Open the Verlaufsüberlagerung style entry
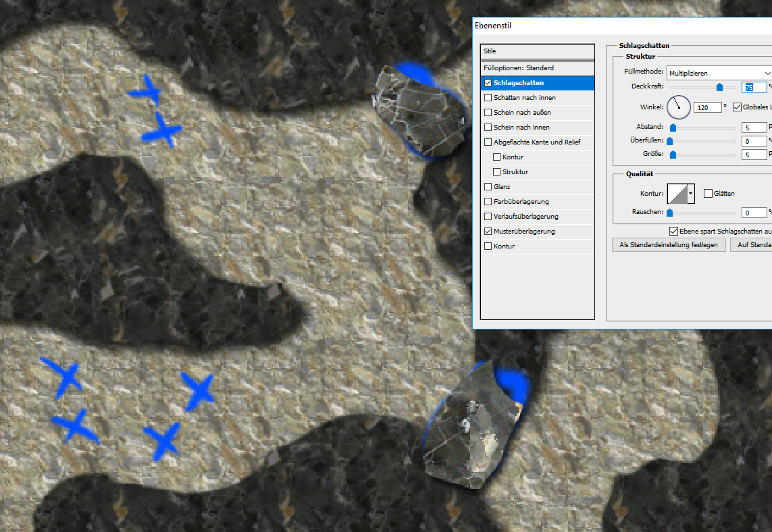This screenshot has height=532, width=772. pyautogui.click(x=526, y=217)
